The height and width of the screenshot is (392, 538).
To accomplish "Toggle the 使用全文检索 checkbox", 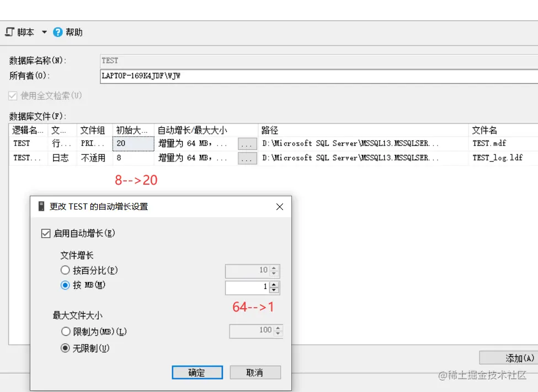I will click(13, 95).
